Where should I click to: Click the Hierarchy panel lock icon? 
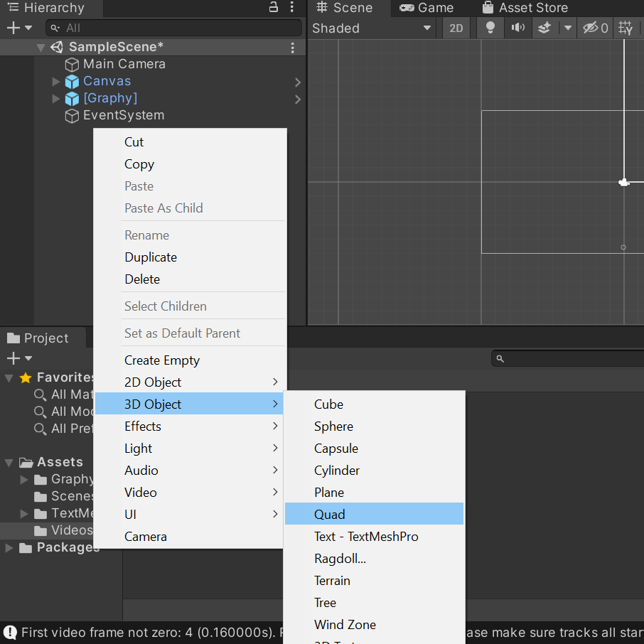[274, 8]
